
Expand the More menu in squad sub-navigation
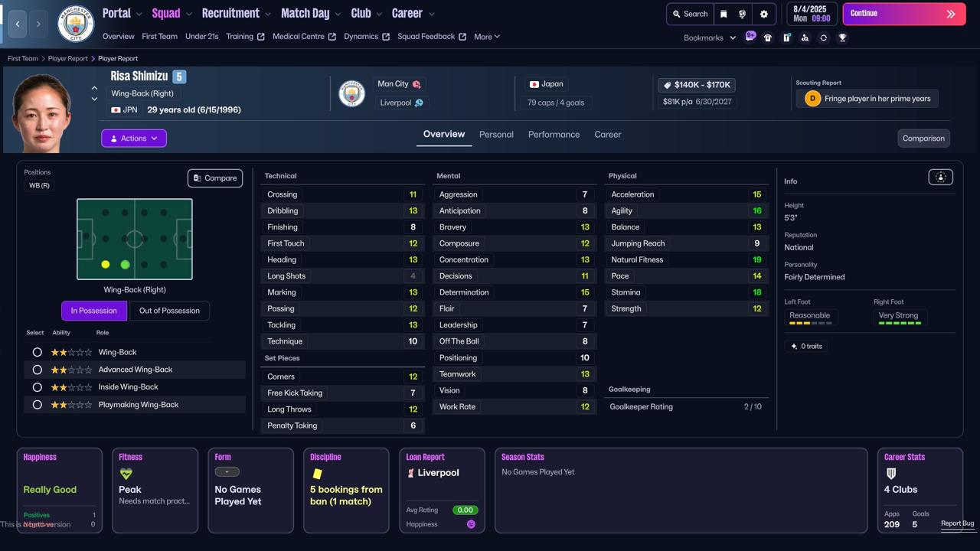click(487, 37)
